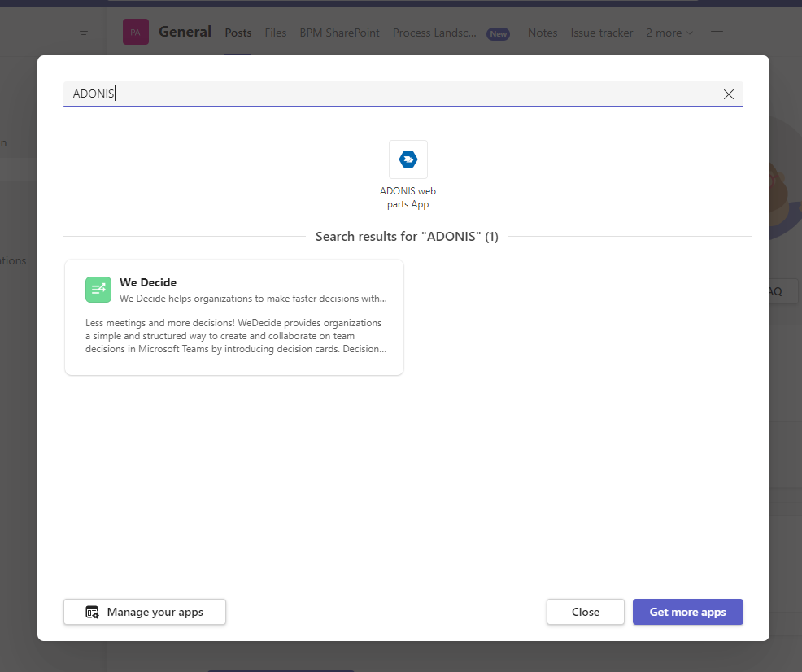This screenshot has width=802, height=672.
Task: Click the New badge beside Process Landscape tab
Action: coord(498,33)
